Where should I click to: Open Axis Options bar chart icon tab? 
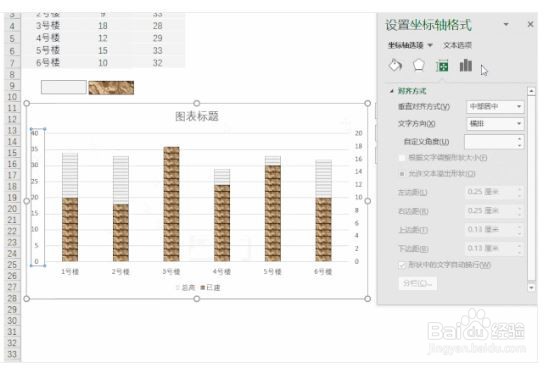tap(465, 65)
